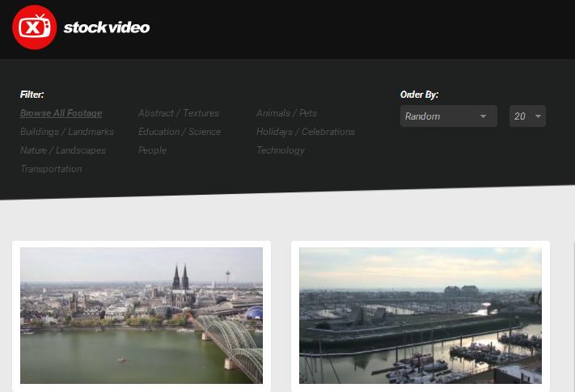Expand the 20 items-per-page dropdown

coord(521,116)
